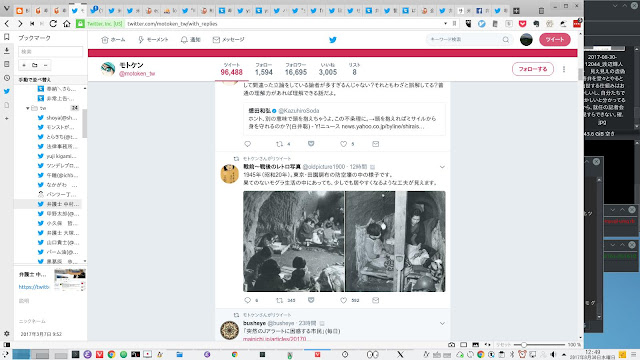Bookmark this page from address bar
Image resolution: width=640 pixels, height=360 pixels.
(x=454, y=24)
